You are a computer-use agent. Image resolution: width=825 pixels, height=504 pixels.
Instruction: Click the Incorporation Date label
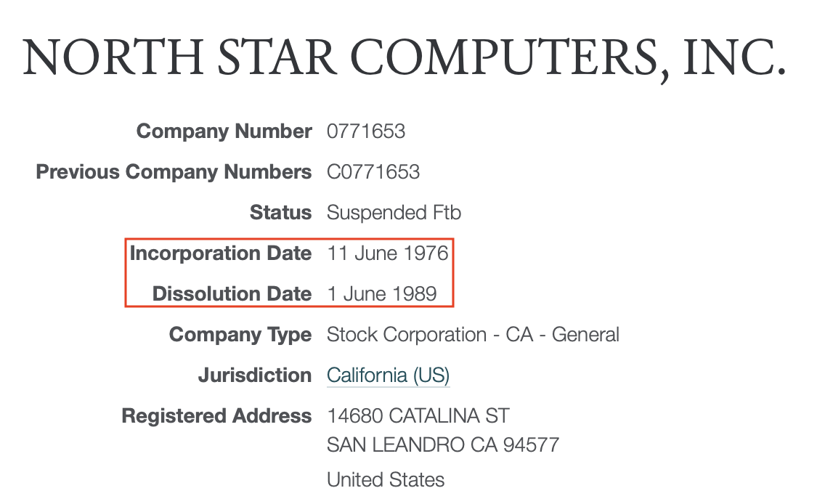(221, 253)
